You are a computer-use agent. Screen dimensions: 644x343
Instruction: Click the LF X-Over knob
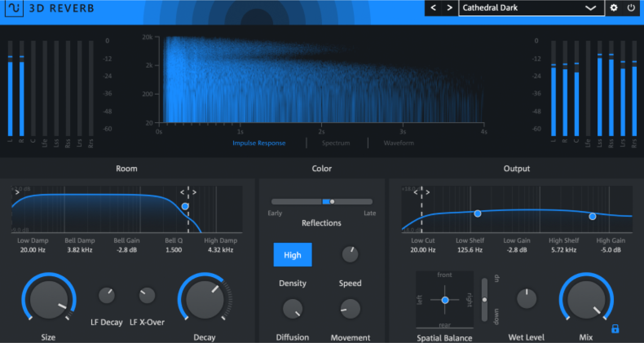click(147, 295)
